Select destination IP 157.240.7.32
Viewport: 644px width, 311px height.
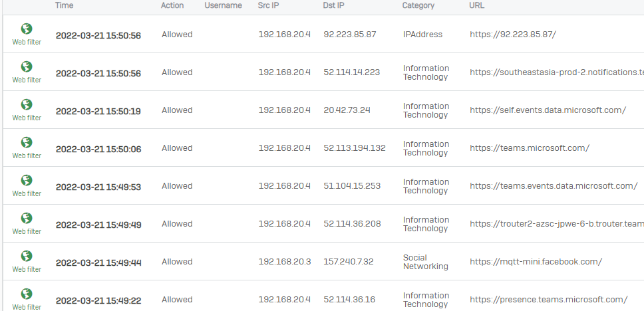[349, 262]
